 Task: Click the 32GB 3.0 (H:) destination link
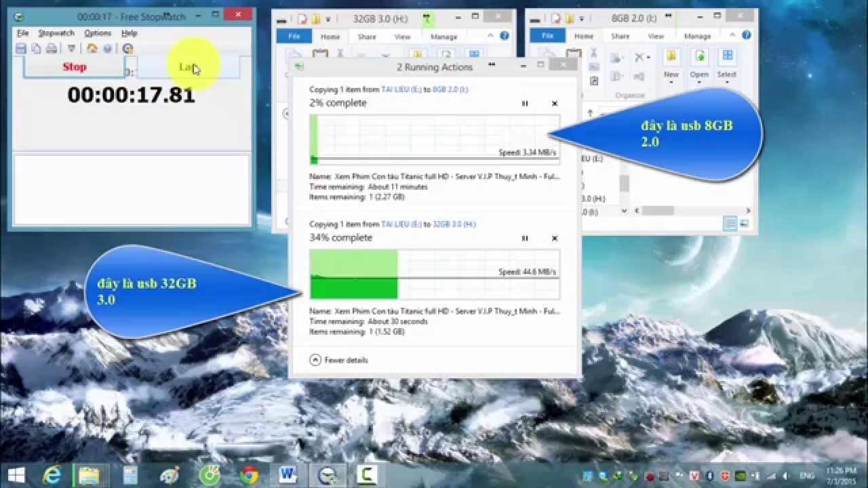pos(454,224)
